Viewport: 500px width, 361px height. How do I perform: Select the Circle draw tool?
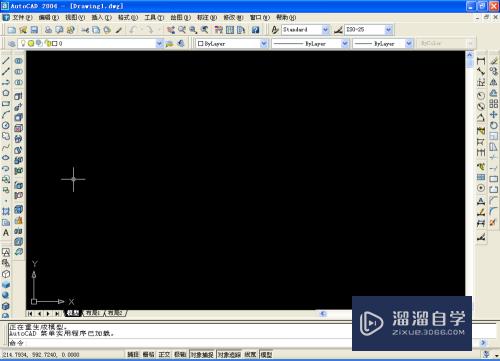6,125
